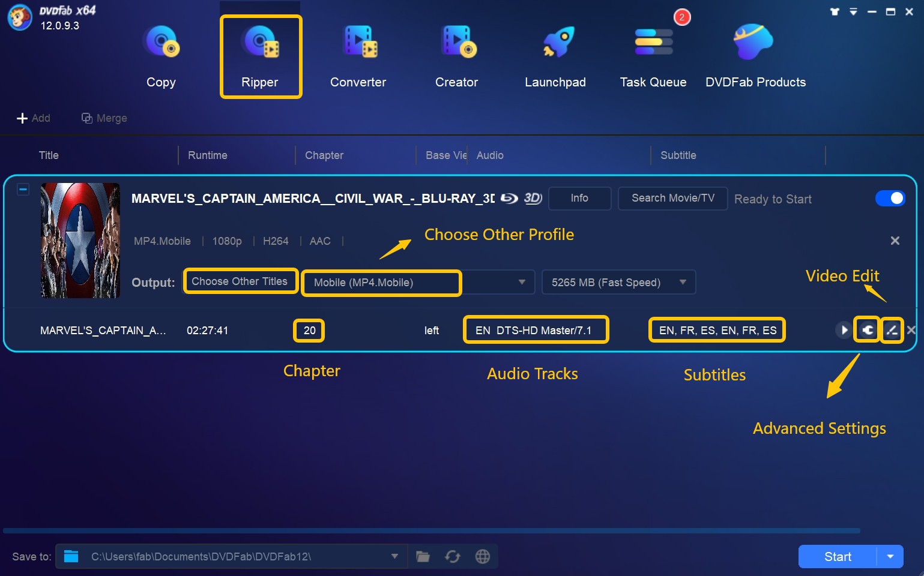Preview the title with play button

[x=844, y=330]
